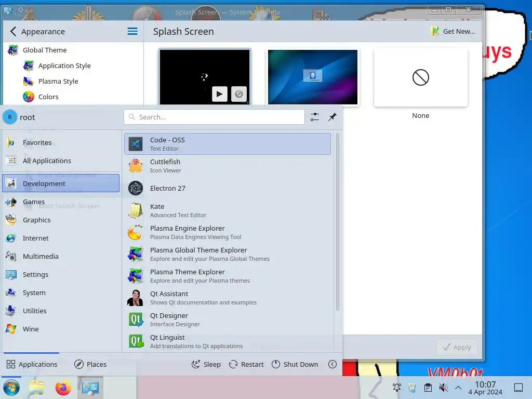Launch Qt Designer
The width and height of the screenshot is (532, 399).
point(228,320)
